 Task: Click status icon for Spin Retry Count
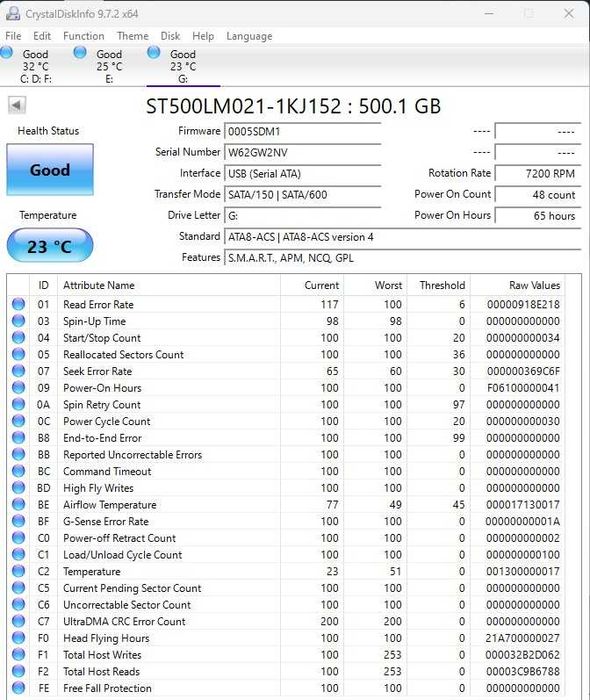pos(18,404)
